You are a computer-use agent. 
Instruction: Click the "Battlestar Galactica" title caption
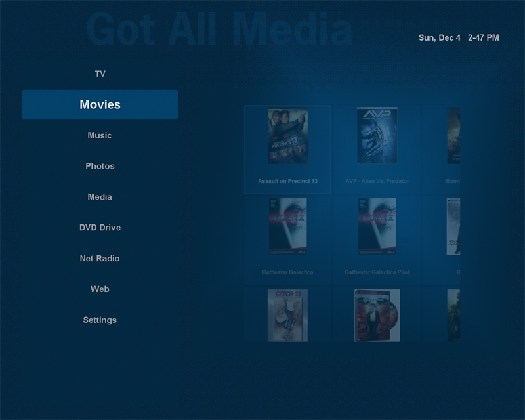coord(287,272)
